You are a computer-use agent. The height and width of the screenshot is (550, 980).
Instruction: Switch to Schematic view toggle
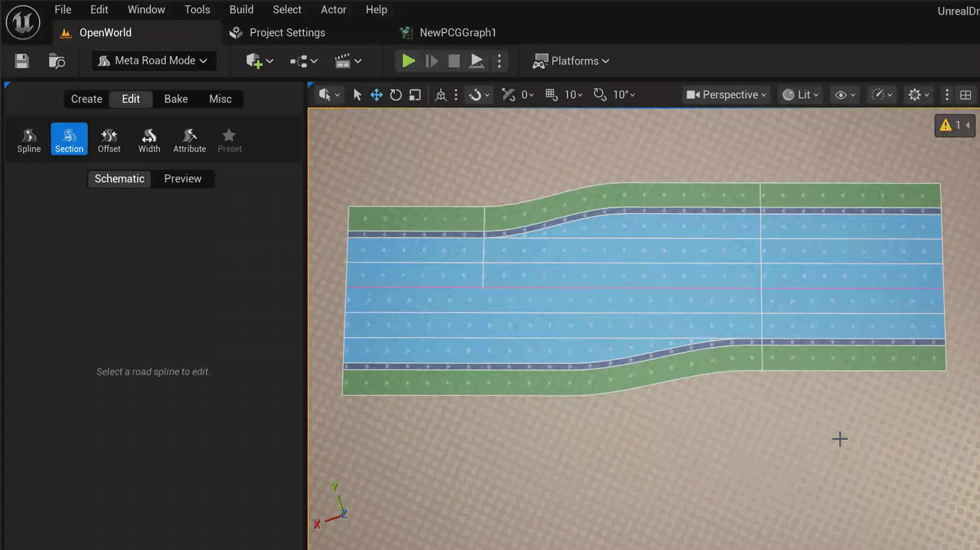click(119, 178)
